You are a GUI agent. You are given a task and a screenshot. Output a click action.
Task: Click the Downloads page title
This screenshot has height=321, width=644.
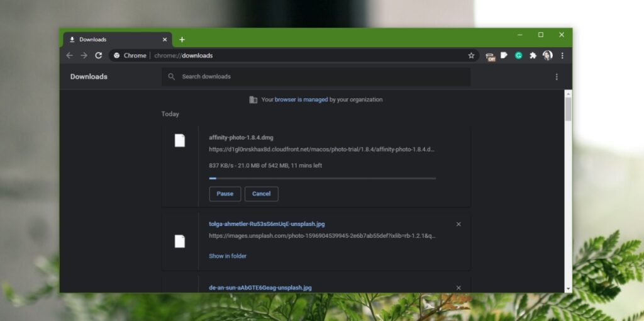pyautogui.click(x=89, y=77)
